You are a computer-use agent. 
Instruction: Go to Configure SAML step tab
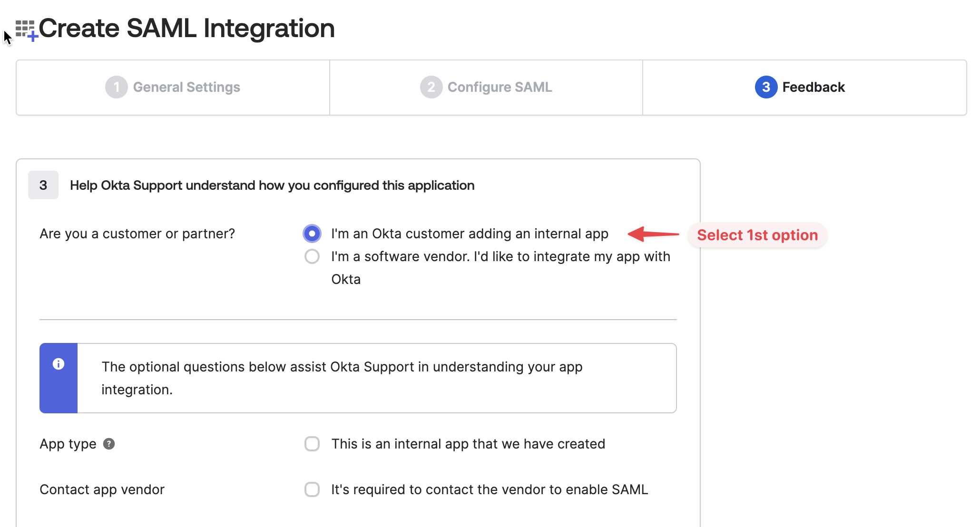click(x=486, y=88)
